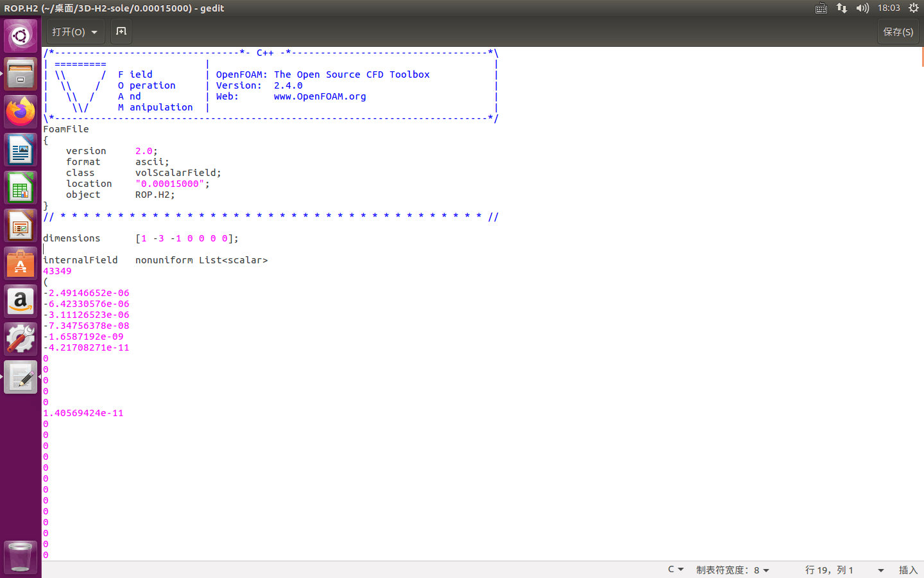Image resolution: width=924 pixels, height=578 pixels.
Task: Click the volume speaker indicator
Action: pyautogui.click(x=862, y=8)
